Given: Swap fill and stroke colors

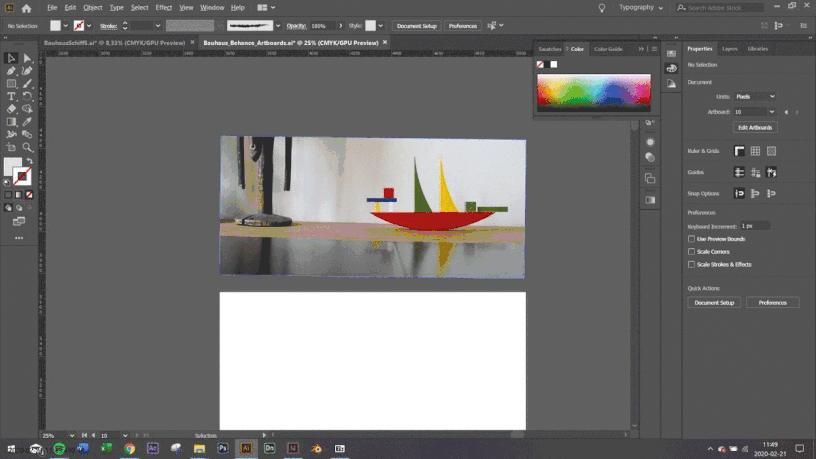Looking at the screenshot, I should click(30, 161).
